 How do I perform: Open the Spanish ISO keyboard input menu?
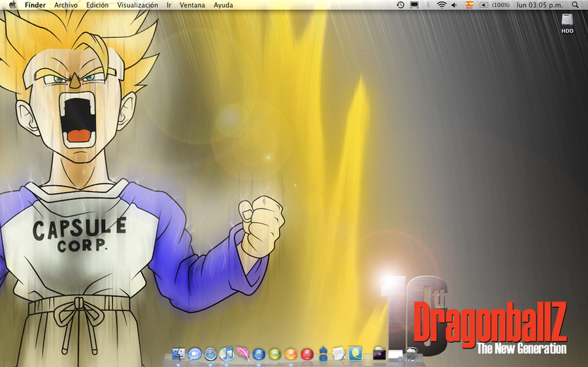pos(469,5)
